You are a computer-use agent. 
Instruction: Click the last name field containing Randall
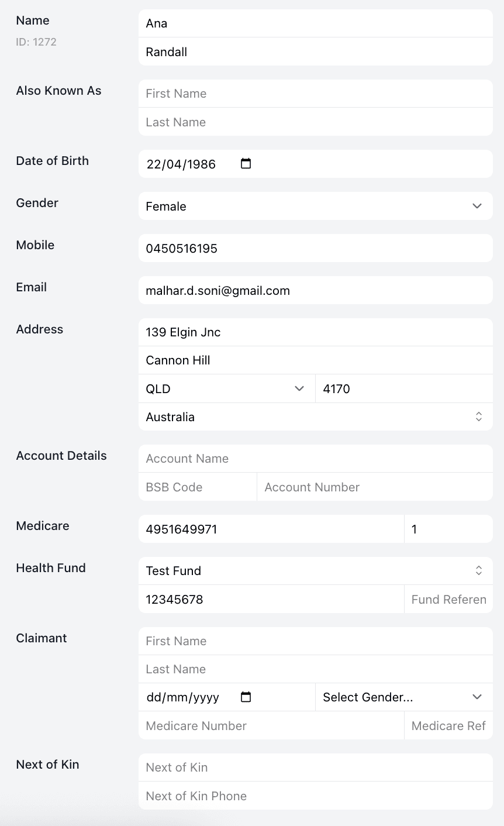coord(315,51)
